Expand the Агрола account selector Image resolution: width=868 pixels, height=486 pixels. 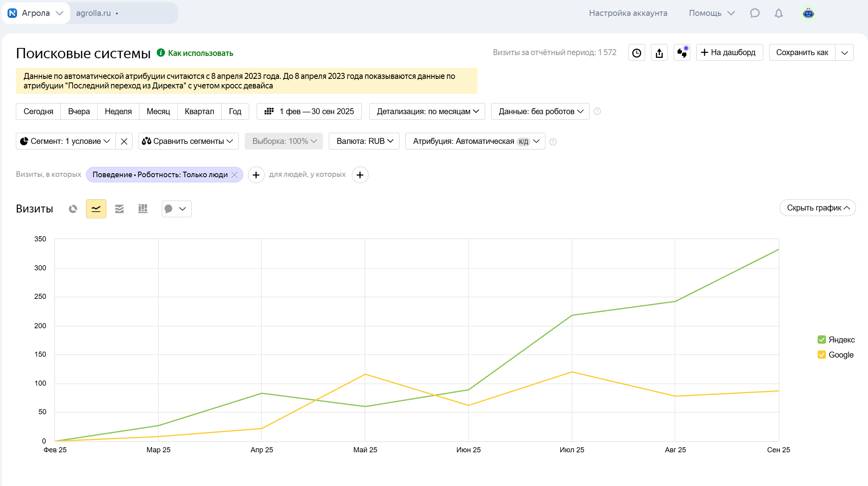(x=36, y=13)
